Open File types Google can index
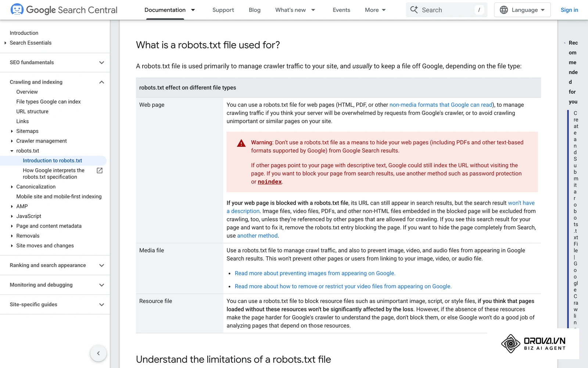This screenshot has width=588, height=368. [49, 102]
